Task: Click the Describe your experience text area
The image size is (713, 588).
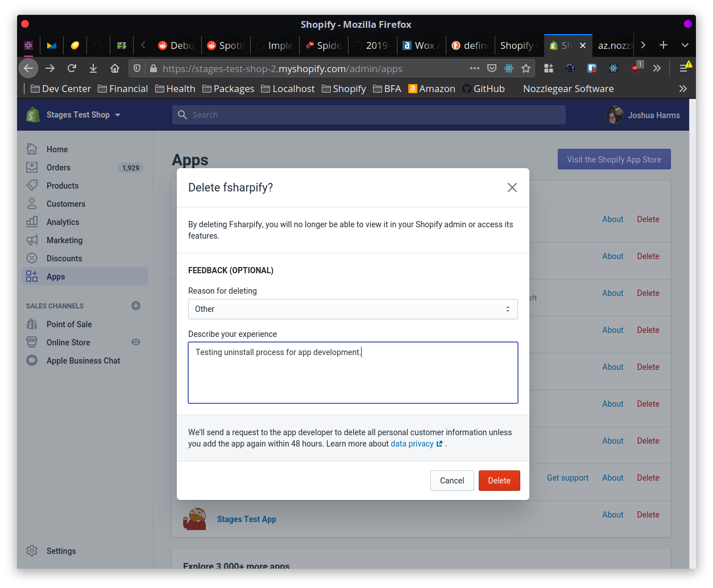Action: pyautogui.click(x=353, y=373)
